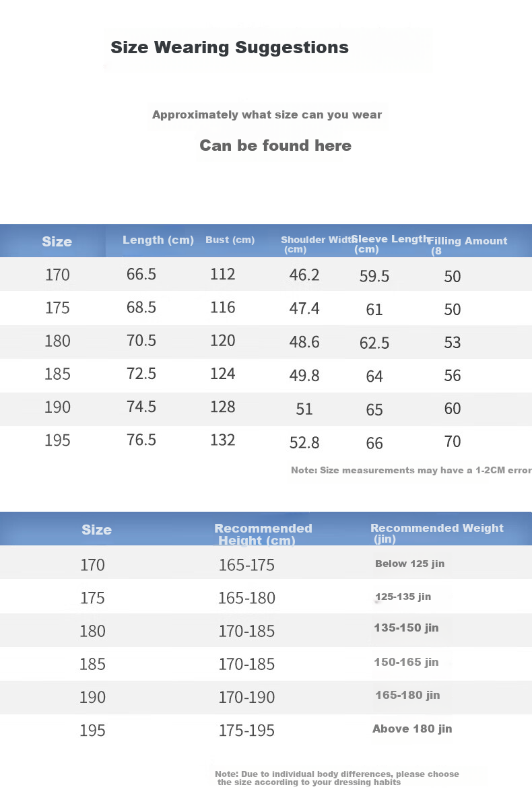Click weight "135-150 jin"
Screen dimensions: 532x810
(406, 628)
